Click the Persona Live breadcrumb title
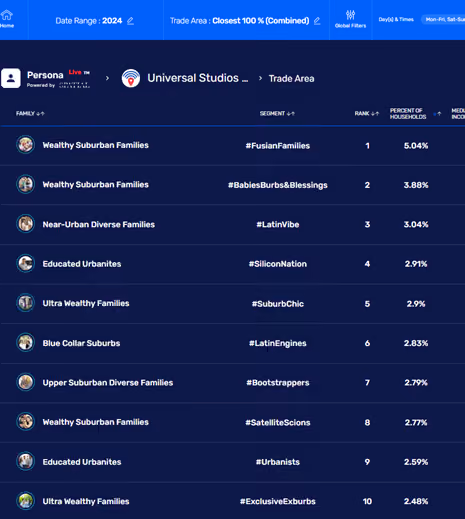465x519 pixels. 58,75
